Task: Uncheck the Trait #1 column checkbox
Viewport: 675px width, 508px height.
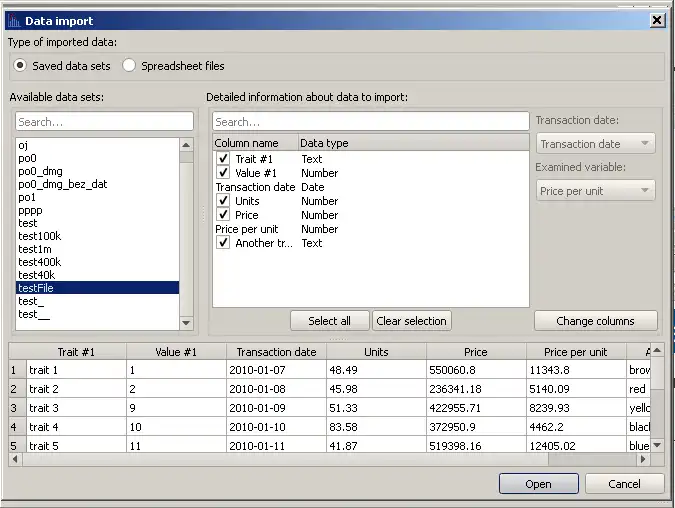Action: 223,159
